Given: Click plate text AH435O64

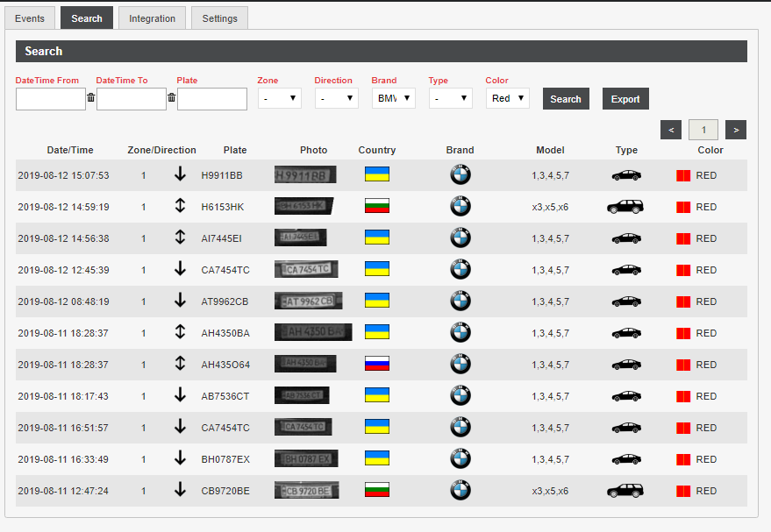Looking at the screenshot, I should coord(225,365).
